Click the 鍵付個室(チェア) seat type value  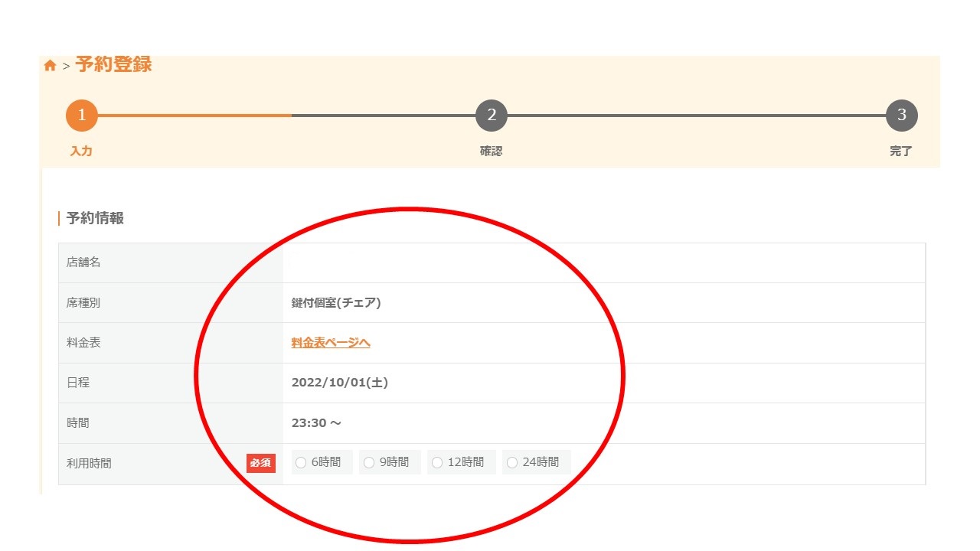(336, 302)
